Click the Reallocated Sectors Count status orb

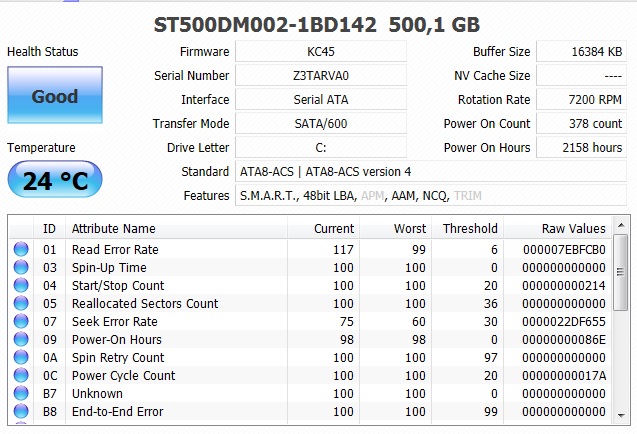[21, 303]
